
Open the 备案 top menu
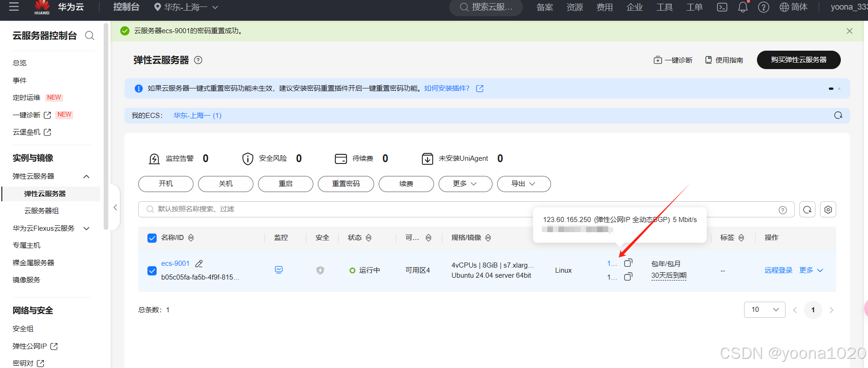[x=545, y=7]
